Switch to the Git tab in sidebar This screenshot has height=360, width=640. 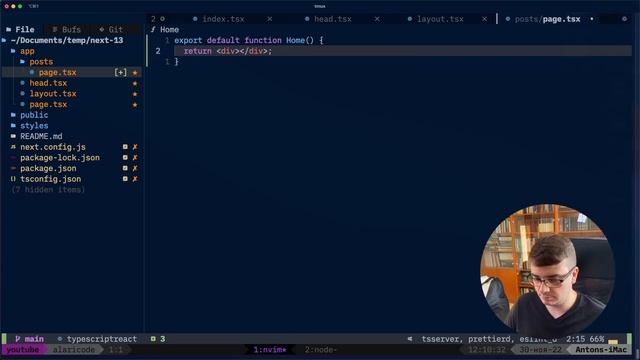(x=111, y=29)
